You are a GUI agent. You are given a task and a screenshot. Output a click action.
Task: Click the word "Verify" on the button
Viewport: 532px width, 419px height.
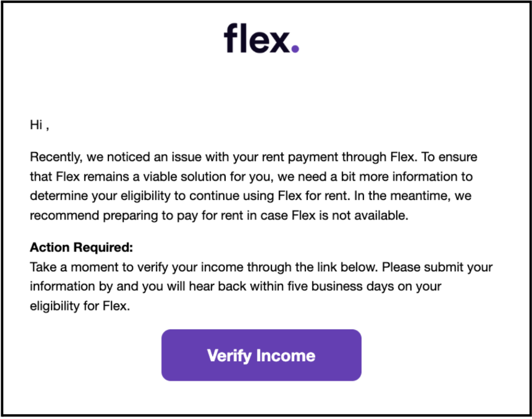(x=229, y=356)
